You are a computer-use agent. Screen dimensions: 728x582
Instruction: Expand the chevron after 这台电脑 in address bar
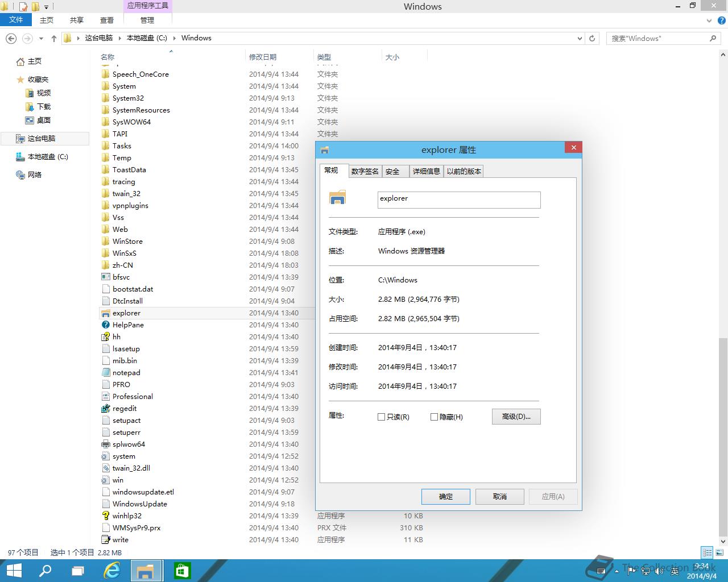pos(119,39)
